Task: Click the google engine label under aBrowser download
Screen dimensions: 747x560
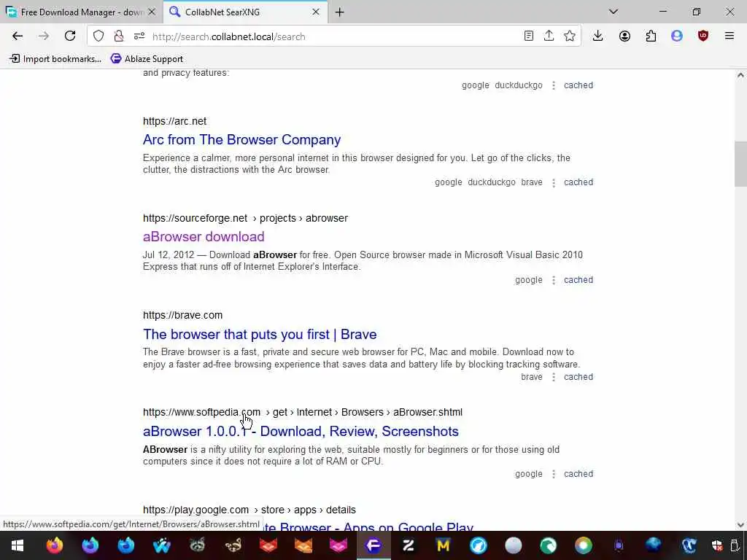Action: [x=528, y=280]
